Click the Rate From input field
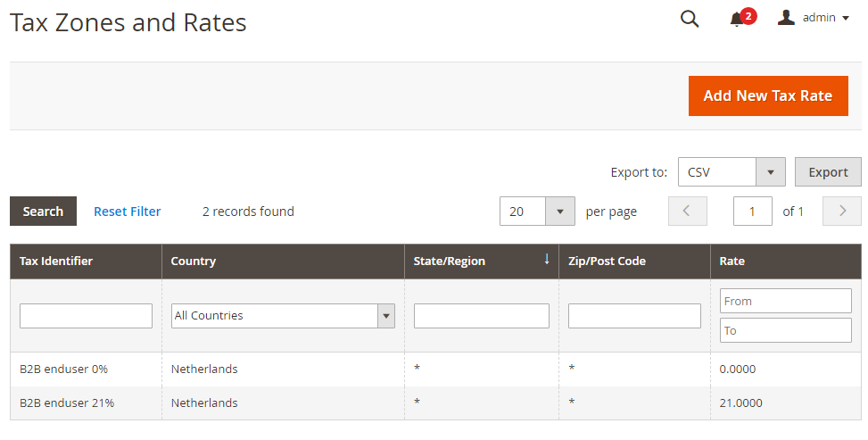 point(785,301)
